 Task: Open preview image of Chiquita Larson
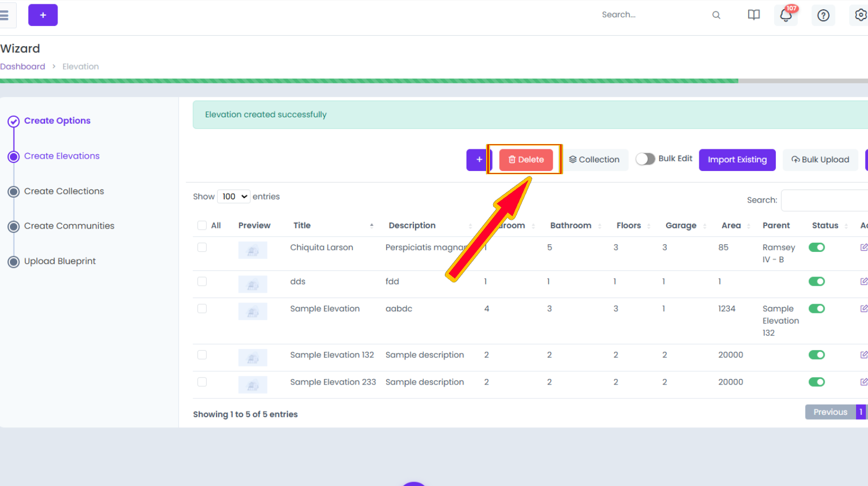pyautogui.click(x=253, y=250)
